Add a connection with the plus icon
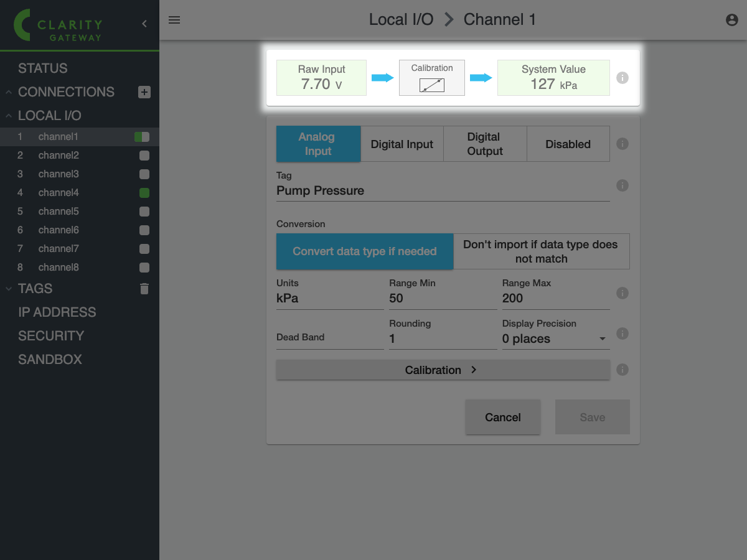The image size is (747, 560). (144, 92)
